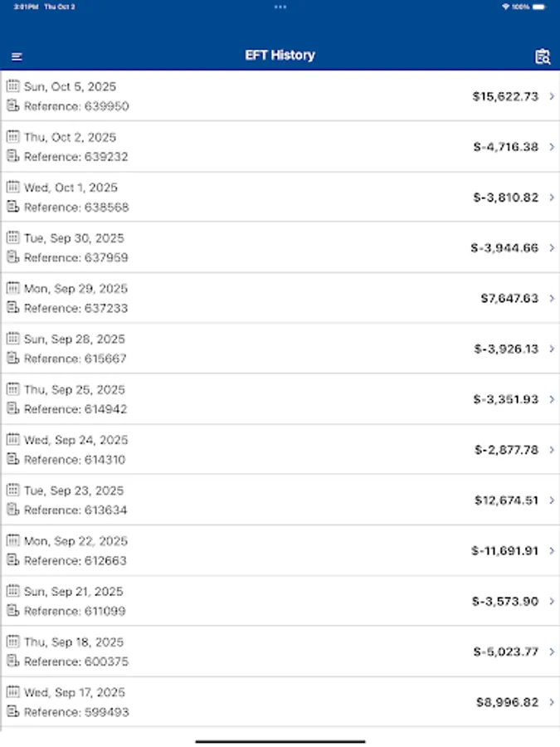
Task: Expand the Thu, Sep 25 entry details
Action: pyautogui.click(x=553, y=399)
